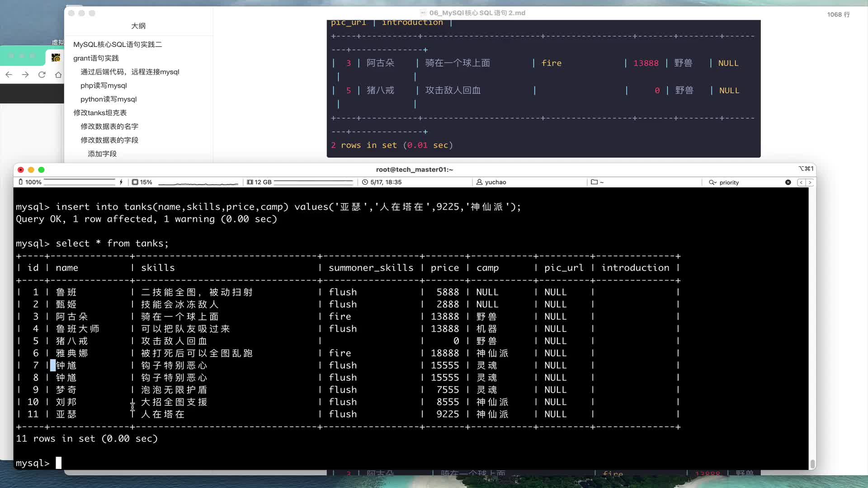Select 通过后端代码，远程连接mysql menu item

[x=131, y=71]
